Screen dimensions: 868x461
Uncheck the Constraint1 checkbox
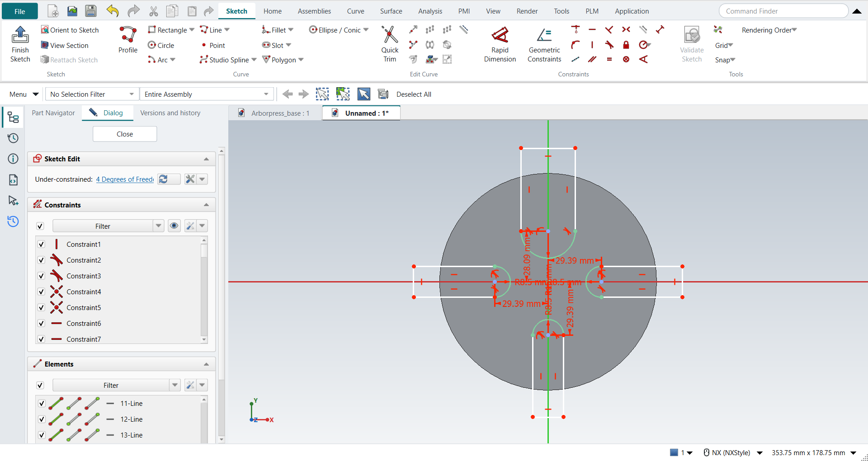(x=41, y=245)
